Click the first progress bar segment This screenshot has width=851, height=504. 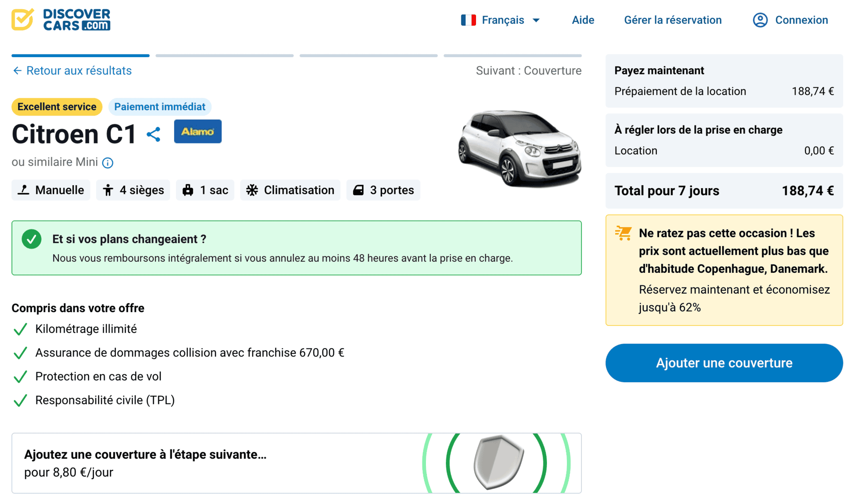80,55
